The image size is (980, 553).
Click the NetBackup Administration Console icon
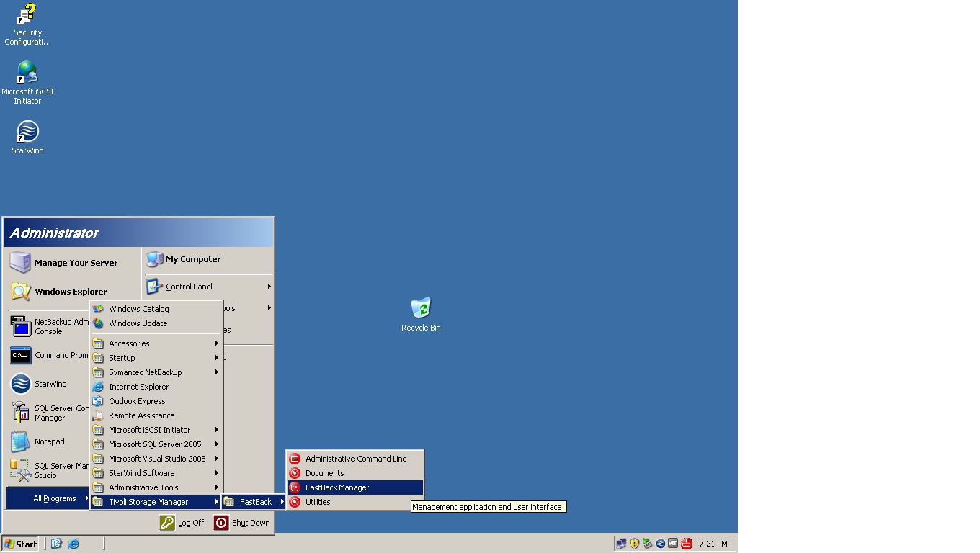(21, 326)
